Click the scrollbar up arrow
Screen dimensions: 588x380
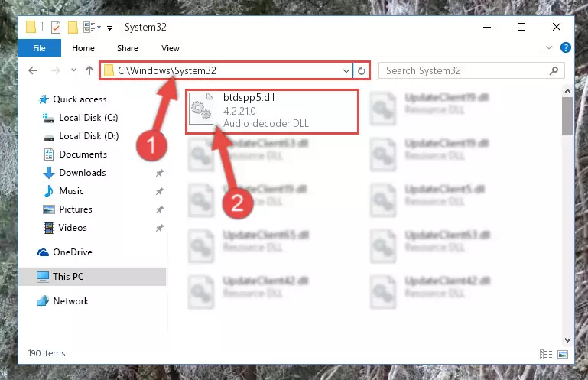pyautogui.click(x=567, y=91)
